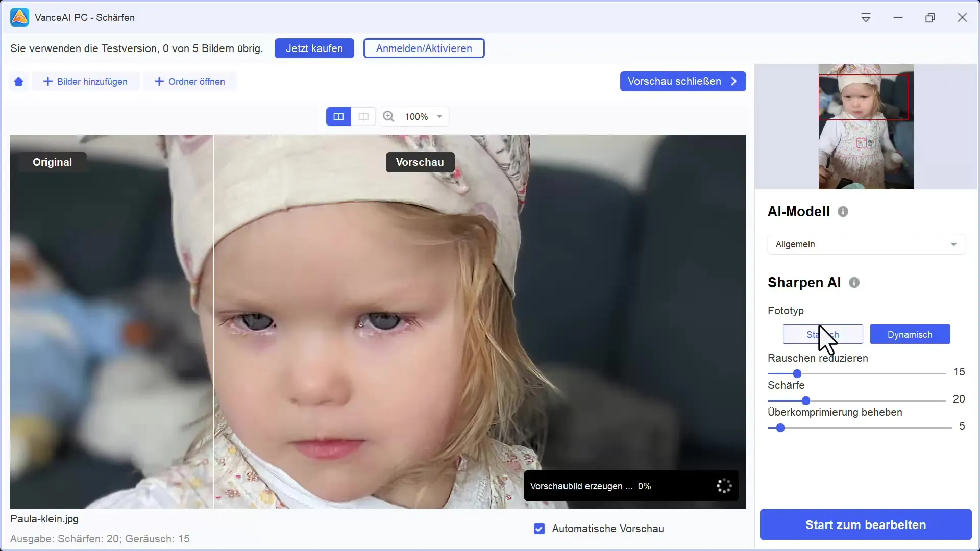Image resolution: width=980 pixels, height=551 pixels.
Task: Select the Dynamisch photo type
Action: [910, 335]
